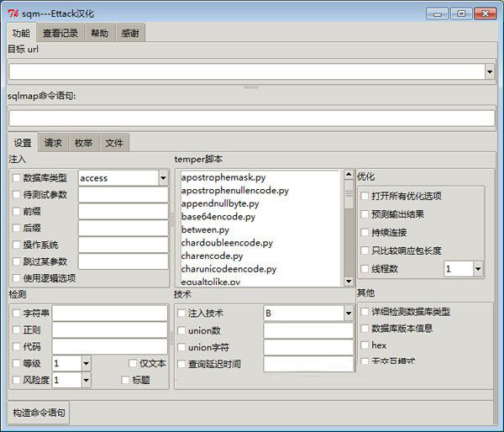Image resolution: width=504 pixels, height=432 pixels.
Task: Select charunicodeencode.py script
Action: [x=228, y=269]
